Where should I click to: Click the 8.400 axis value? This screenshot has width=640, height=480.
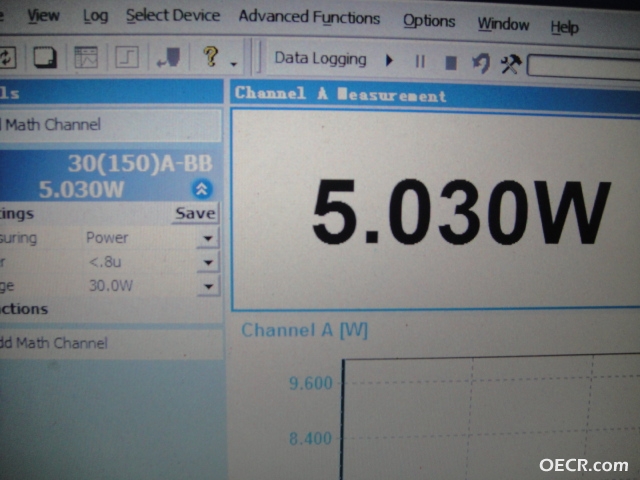pyautogui.click(x=310, y=438)
